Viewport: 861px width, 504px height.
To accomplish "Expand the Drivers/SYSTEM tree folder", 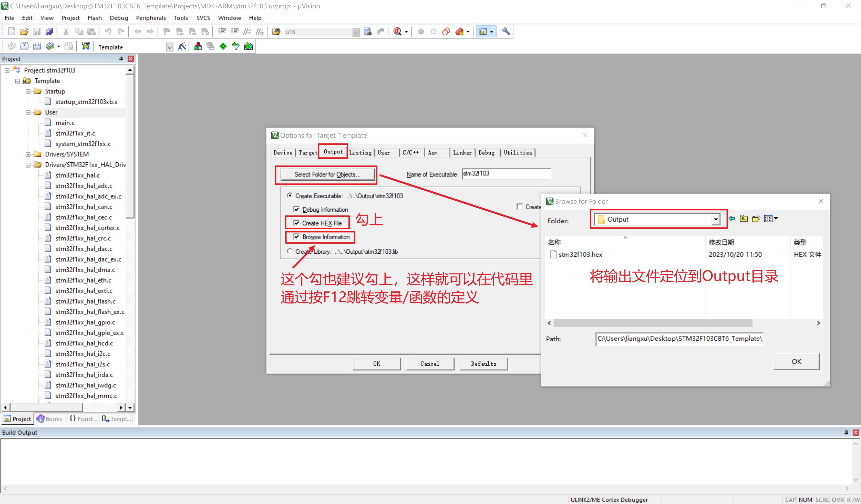I will tap(28, 154).
